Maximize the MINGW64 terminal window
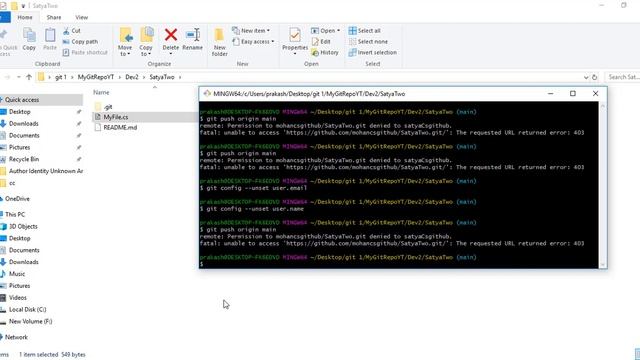Viewport: 640px width, 360px height. click(573, 93)
